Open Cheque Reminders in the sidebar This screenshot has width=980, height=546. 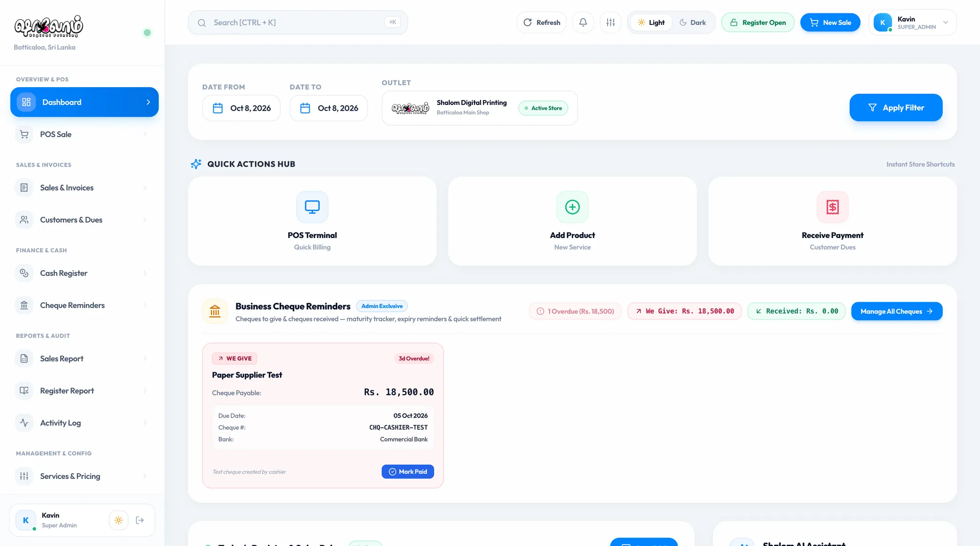tap(84, 305)
